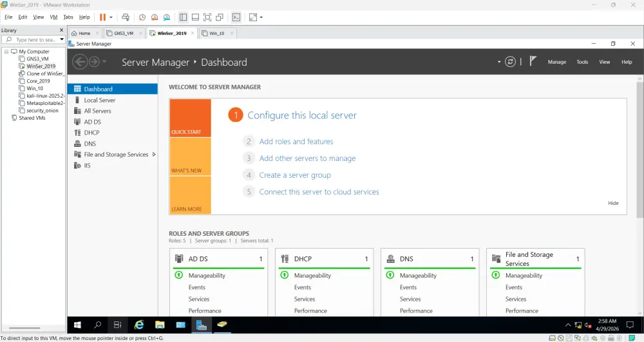Click the Refresh icon in Server Manager header
This screenshot has height=342, width=644.
[510, 62]
